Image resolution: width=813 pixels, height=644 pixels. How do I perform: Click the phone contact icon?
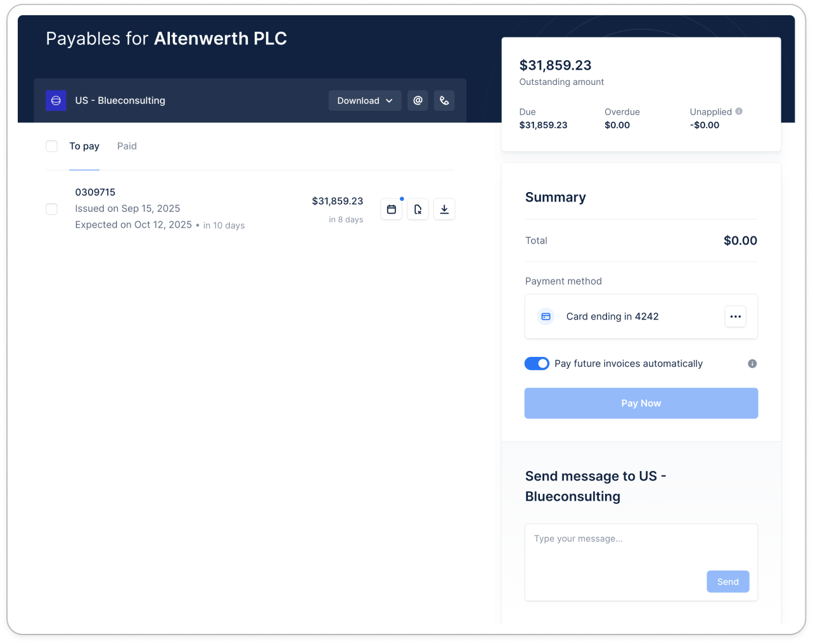[x=444, y=101]
